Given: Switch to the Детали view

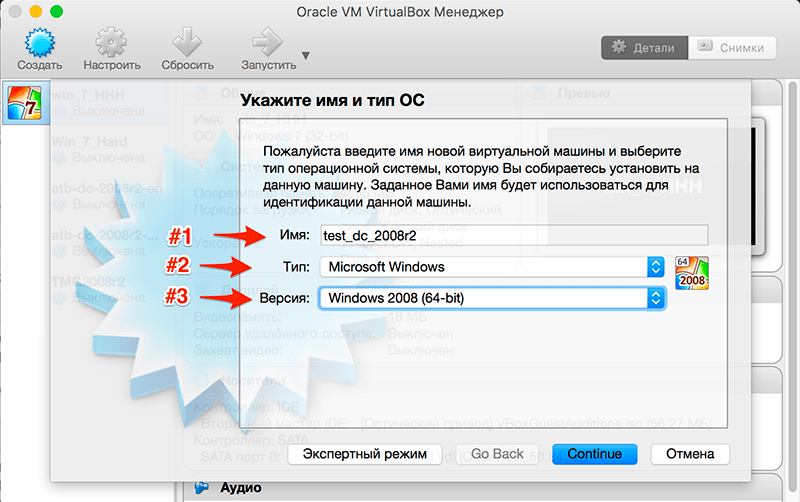Looking at the screenshot, I should (x=644, y=47).
